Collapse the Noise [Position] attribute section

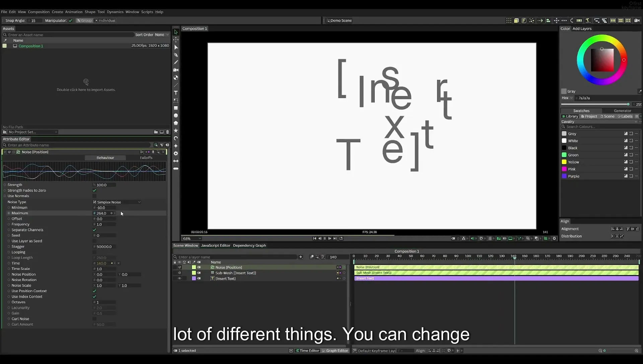tap(5, 152)
